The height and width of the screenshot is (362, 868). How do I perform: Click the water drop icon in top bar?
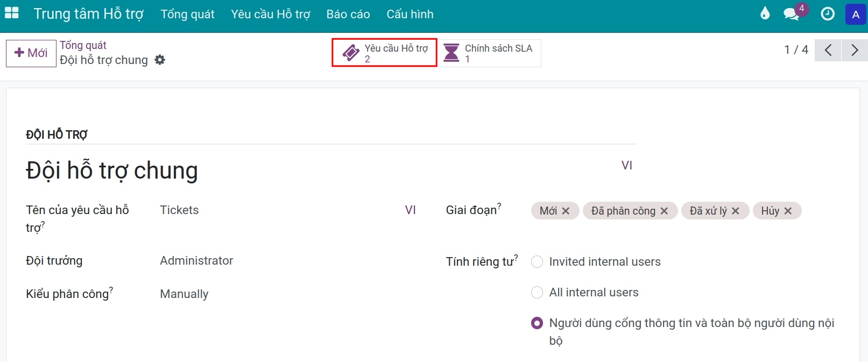pyautogui.click(x=765, y=13)
